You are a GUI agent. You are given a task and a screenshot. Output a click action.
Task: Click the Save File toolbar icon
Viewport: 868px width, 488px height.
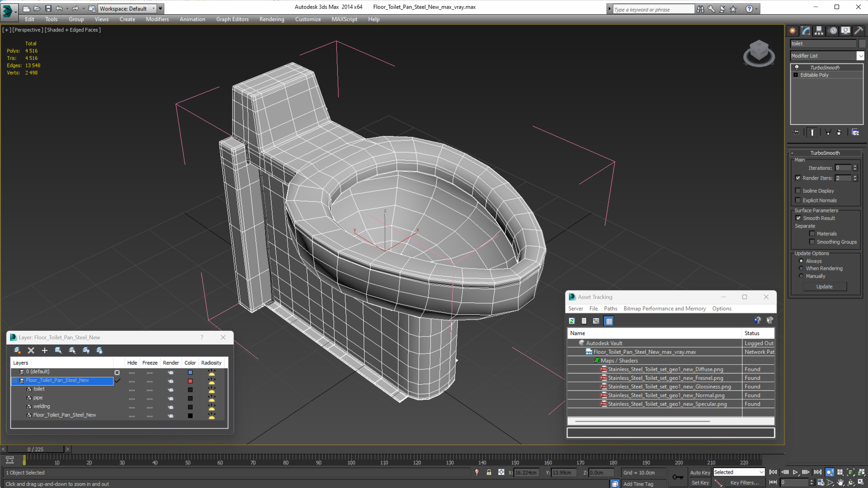48,9
